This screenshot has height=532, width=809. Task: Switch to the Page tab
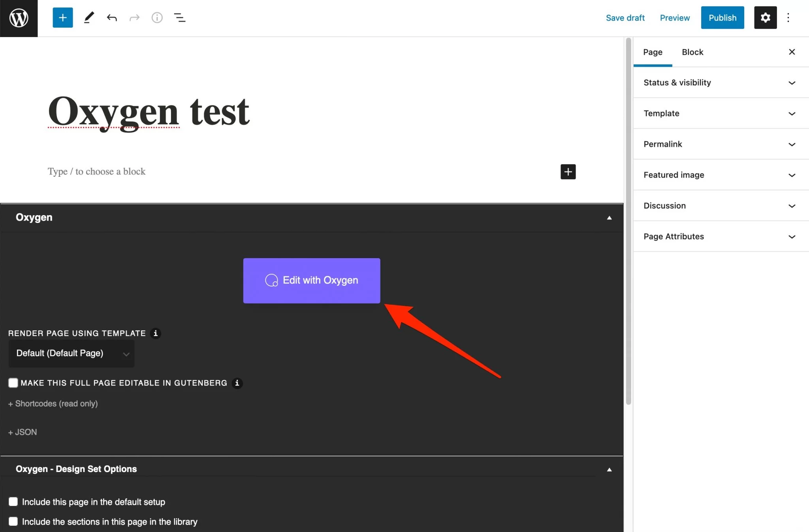tap(653, 52)
